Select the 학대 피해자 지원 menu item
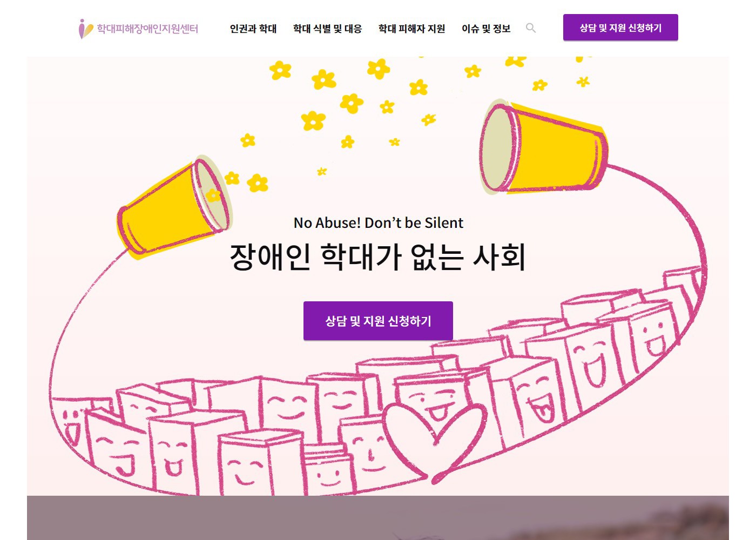Image resolution: width=756 pixels, height=540 pixels. 411,29
